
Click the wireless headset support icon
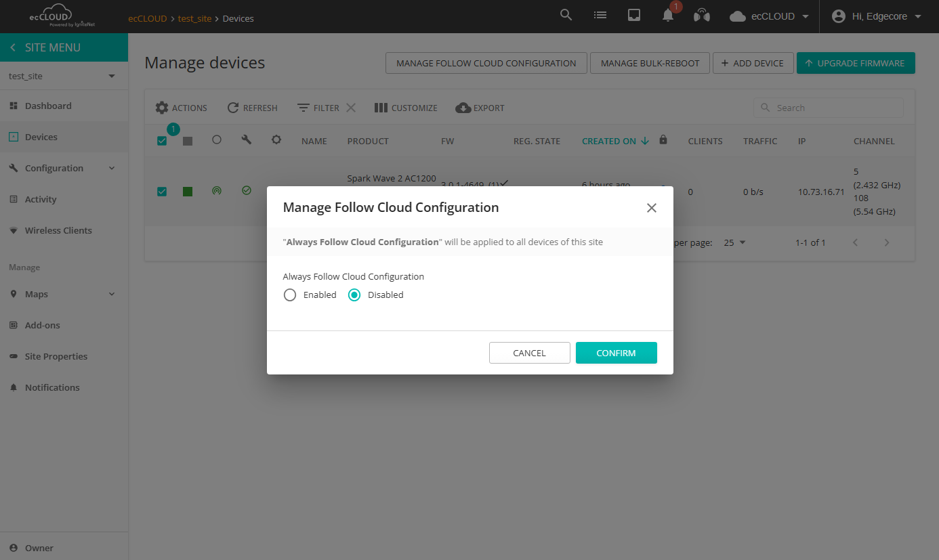tap(702, 16)
